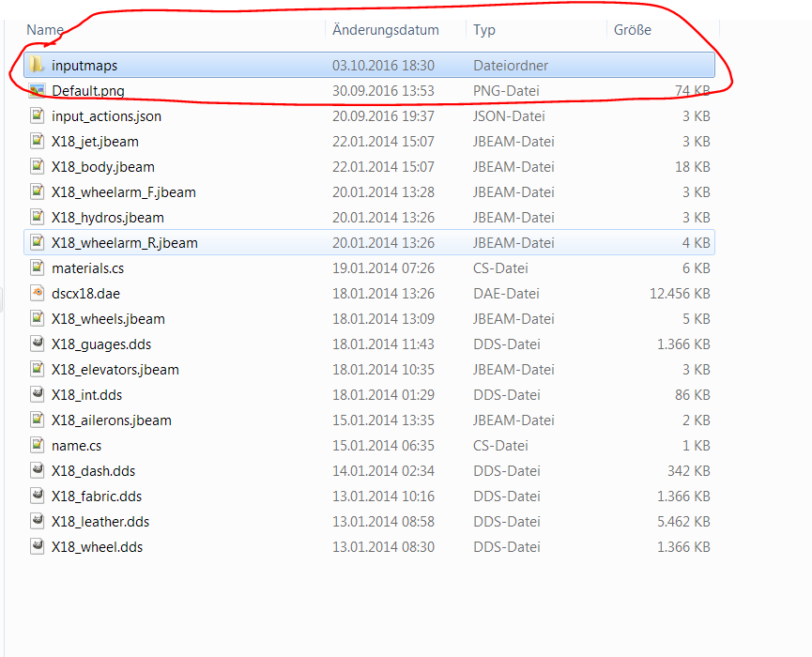The height and width of the screenshot is (657, 812).
Task: Click the Dateiordner type of inputmaps
Action: (x=511, y=66)
